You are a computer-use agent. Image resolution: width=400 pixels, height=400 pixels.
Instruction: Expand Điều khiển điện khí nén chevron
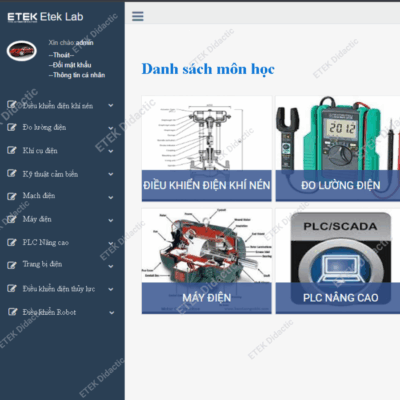tap(111, 105)
